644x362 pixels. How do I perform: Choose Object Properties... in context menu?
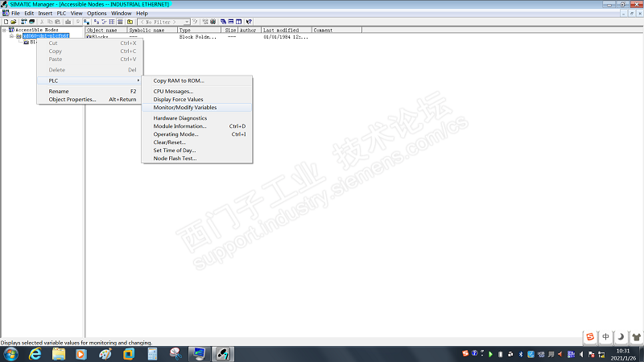[x=89, y=99]
